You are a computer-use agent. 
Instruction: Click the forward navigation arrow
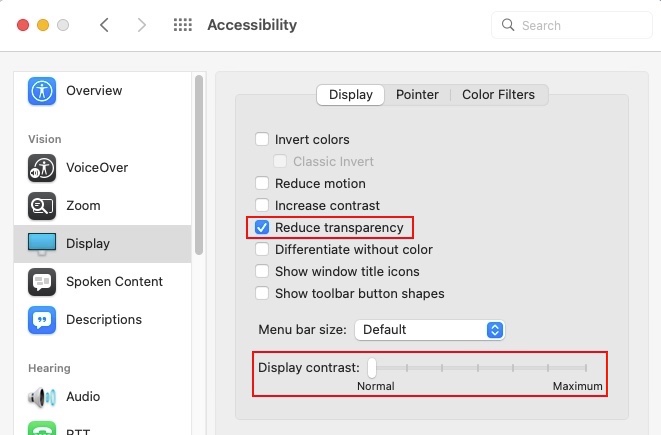141,25
